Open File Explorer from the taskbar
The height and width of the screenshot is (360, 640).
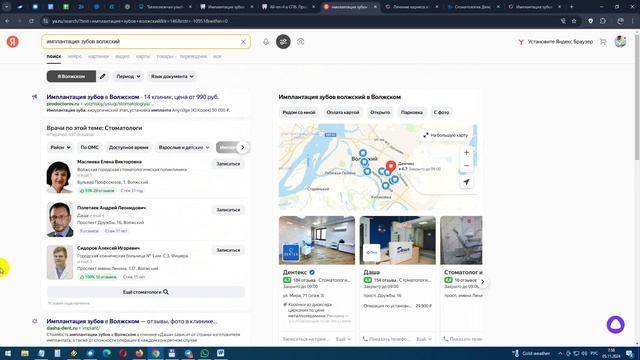[x=25, y=353]
